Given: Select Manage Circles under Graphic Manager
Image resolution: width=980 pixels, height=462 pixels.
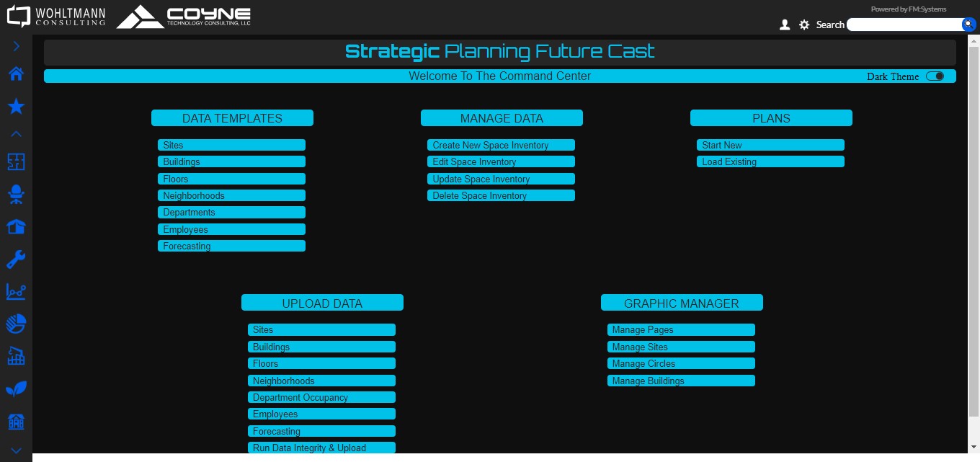Looking at the screenshot, I should coord(681,363).
